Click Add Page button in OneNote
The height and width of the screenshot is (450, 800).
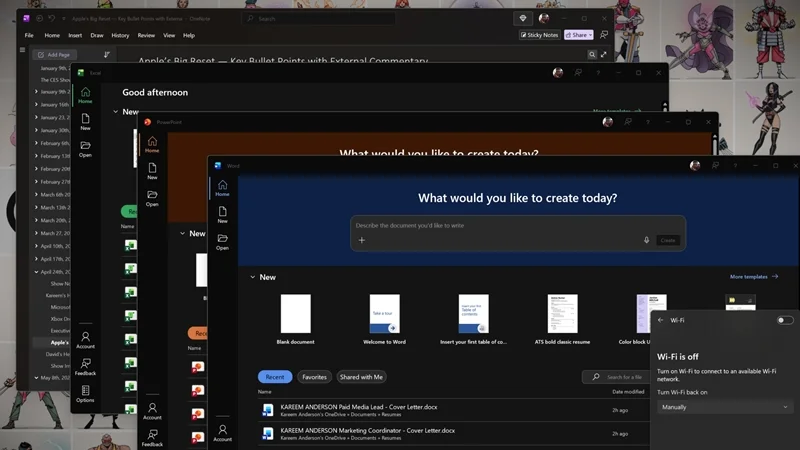pyautogui.click(x=54, y=55)
